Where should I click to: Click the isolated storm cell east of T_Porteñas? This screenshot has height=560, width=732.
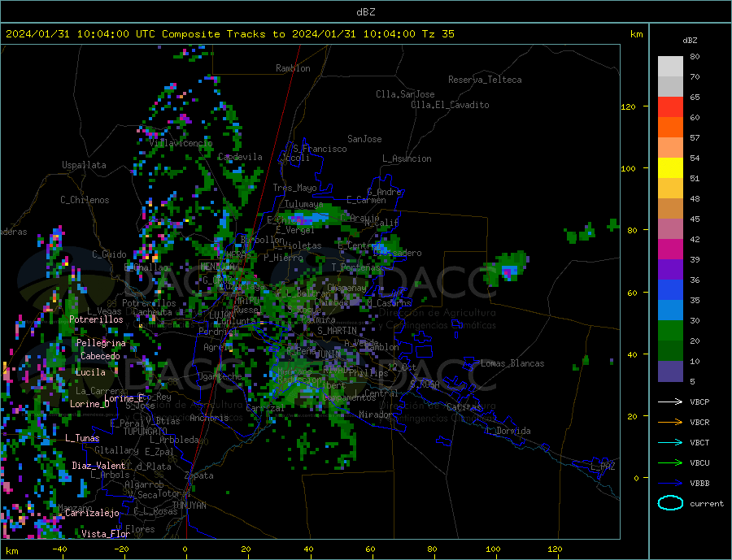[x=507, y=269]
